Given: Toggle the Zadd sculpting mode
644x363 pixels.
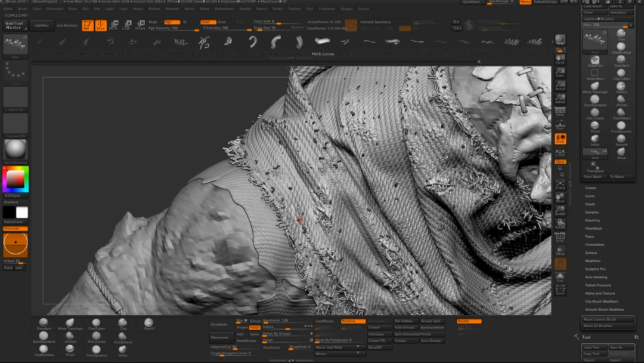Looking at the screenshot, I should tap(208, 21).
